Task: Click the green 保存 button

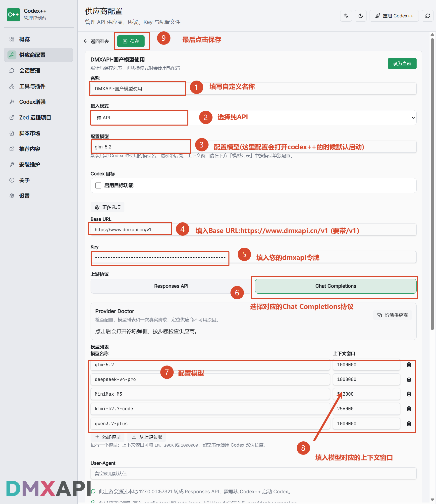Action: point(131,41)
